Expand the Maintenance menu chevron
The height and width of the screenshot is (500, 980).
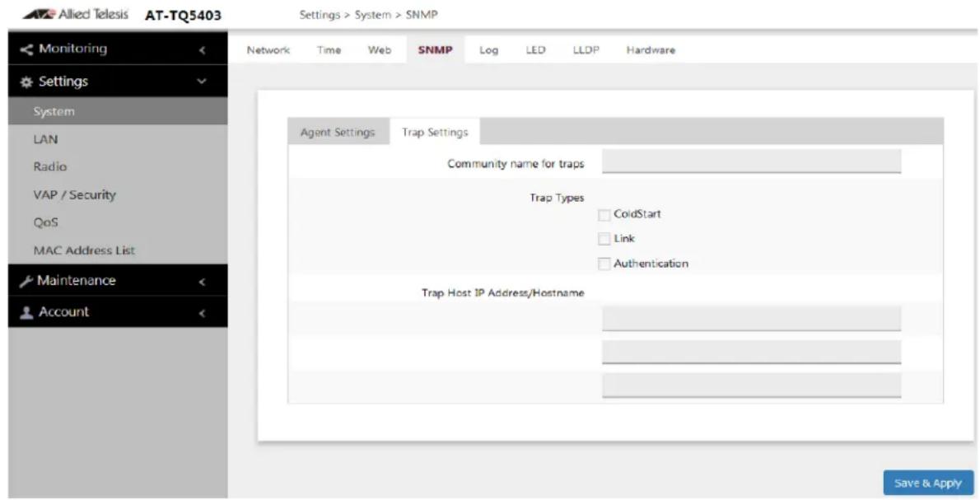click(201, 282)
